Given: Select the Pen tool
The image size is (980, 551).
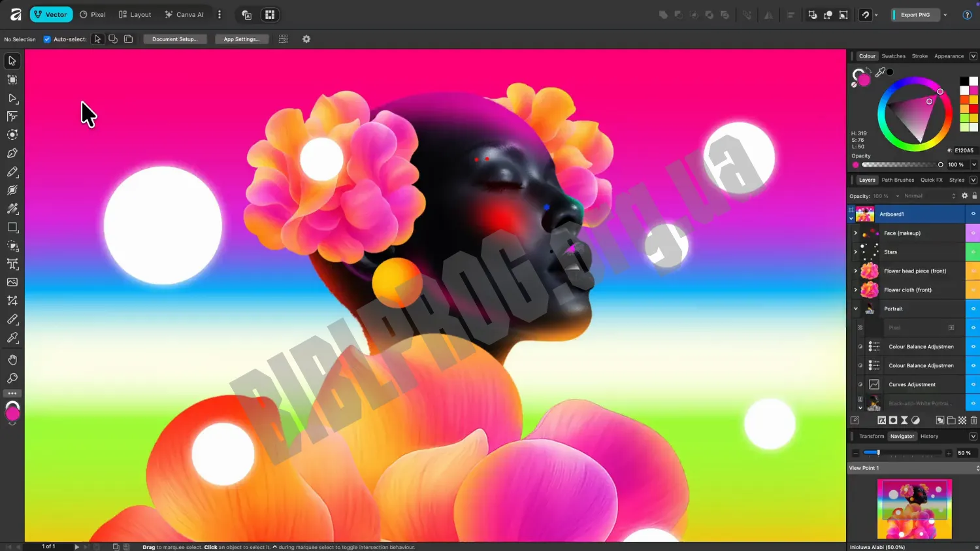Looking at the screenshot, I should click(x=12, y=153).
